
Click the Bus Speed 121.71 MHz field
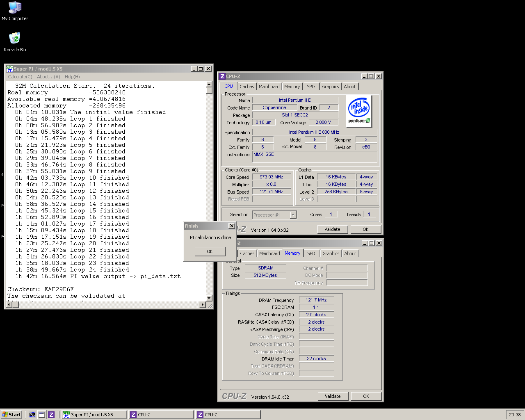(x=271, y=192)
